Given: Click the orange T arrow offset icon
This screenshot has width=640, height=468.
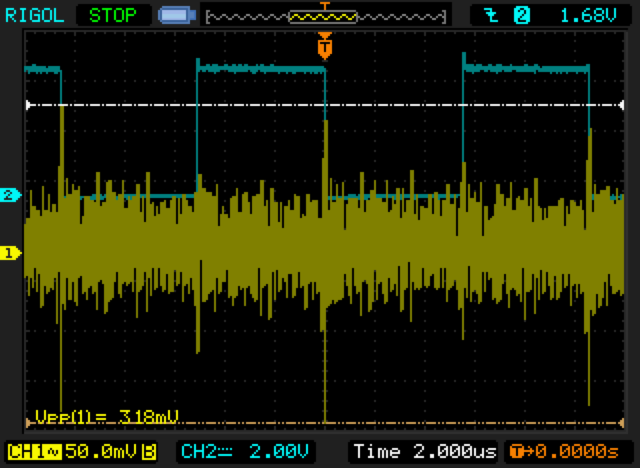Looking at the screenshot, I should coord(521,451).
